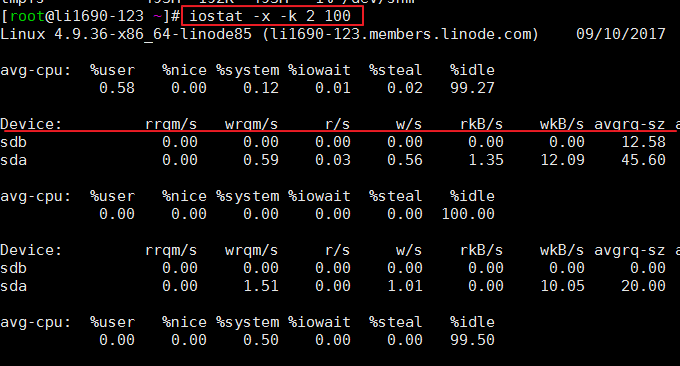Viewport: 680px width, 366px height.
Task: Click the %steal value 0.02
Action: [x=405, y=88]
